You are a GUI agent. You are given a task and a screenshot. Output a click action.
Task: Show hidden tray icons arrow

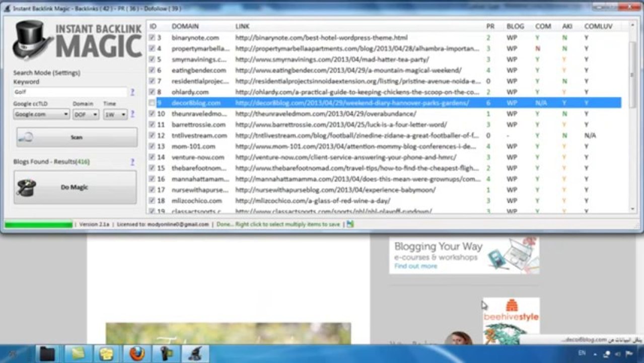point(596,354)
